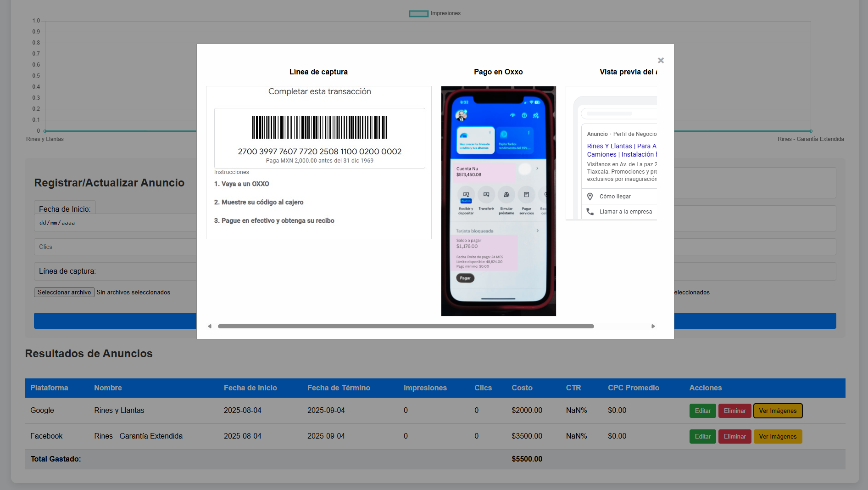Click the modal's left scroll arrow
Screen dimensions: 868x490
210,327
